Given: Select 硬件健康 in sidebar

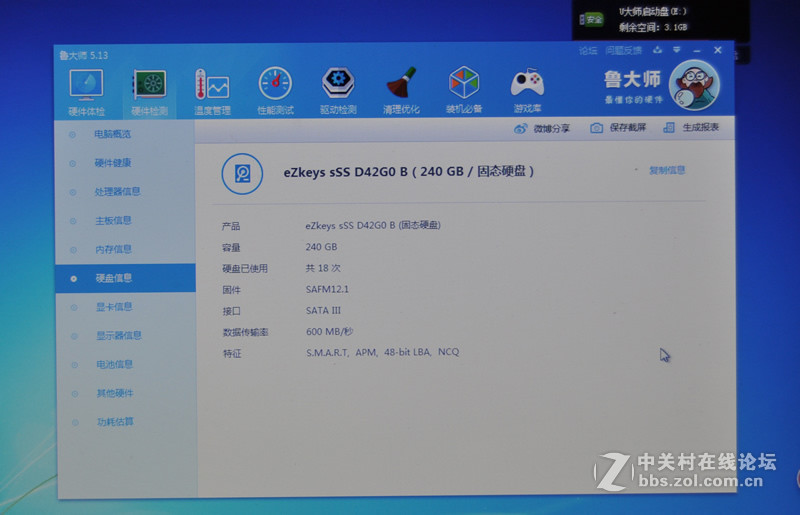Looking at the screenshot, I should click(x=113, y=163).
